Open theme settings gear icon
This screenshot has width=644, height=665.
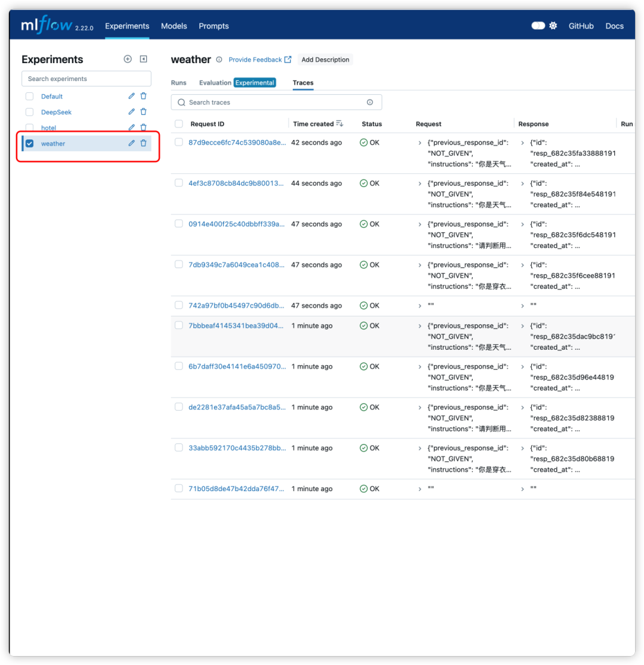coord(553,26)
